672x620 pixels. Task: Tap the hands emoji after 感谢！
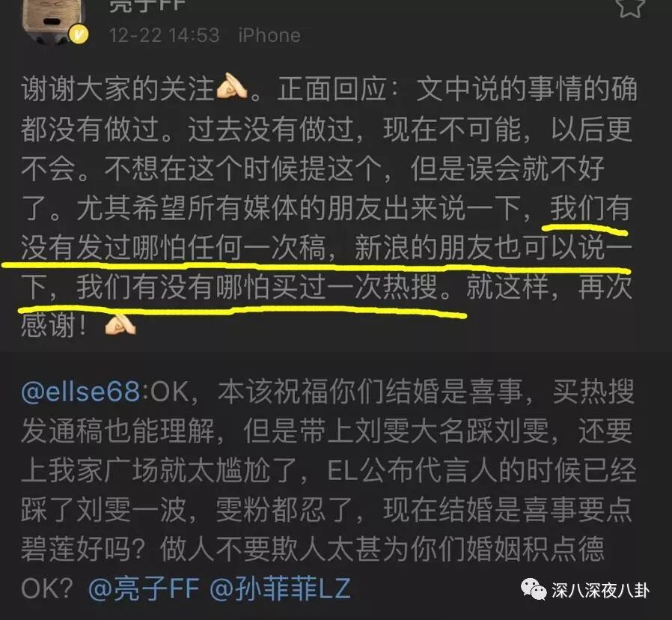[x=120, y=326]
